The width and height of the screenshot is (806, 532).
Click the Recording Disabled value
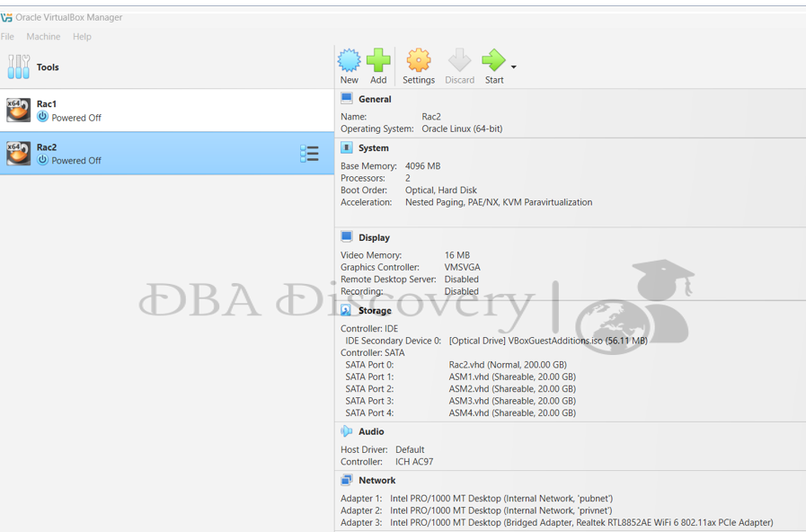coord(462,291)
